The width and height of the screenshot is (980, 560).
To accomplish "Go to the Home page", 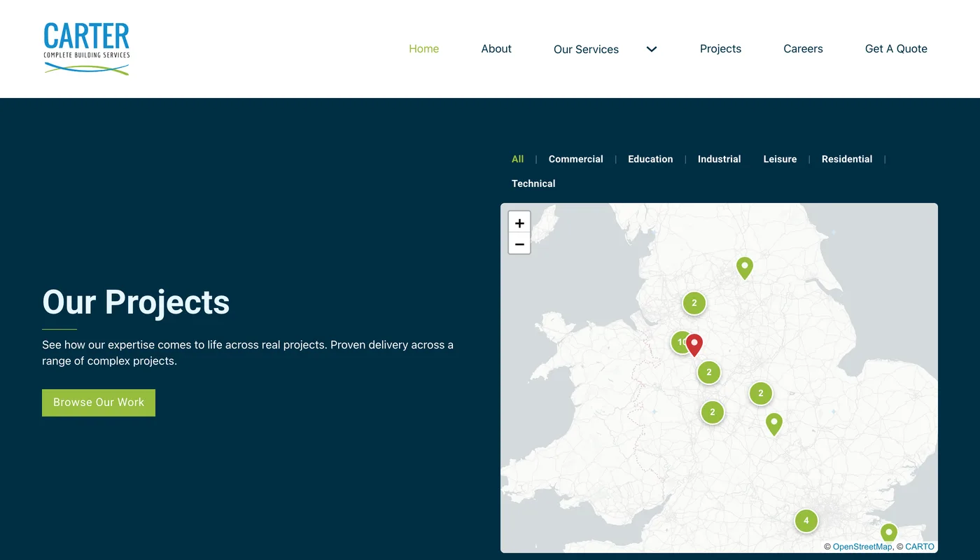I will coord(423,48).
